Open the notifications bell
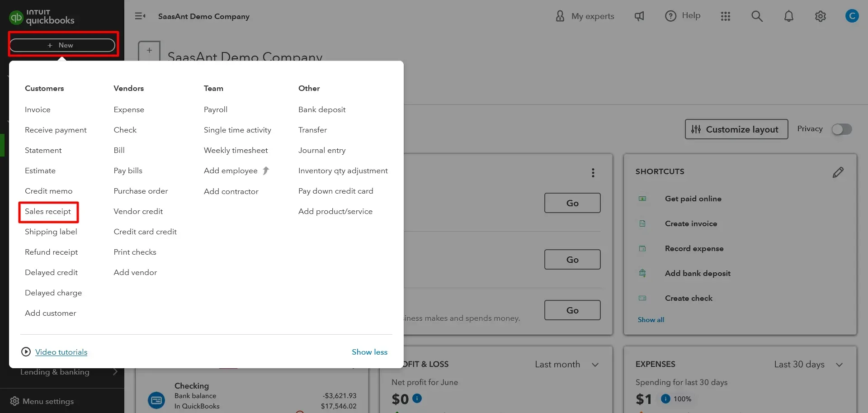The width and height of the screenshot is (868, 413). (788, 16)
